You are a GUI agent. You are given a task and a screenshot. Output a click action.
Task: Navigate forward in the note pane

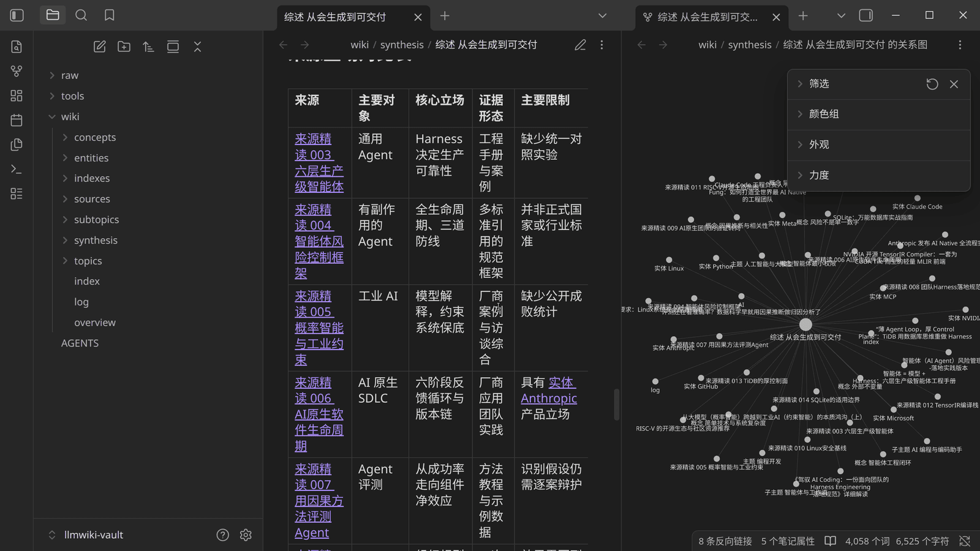click(304, 45)
